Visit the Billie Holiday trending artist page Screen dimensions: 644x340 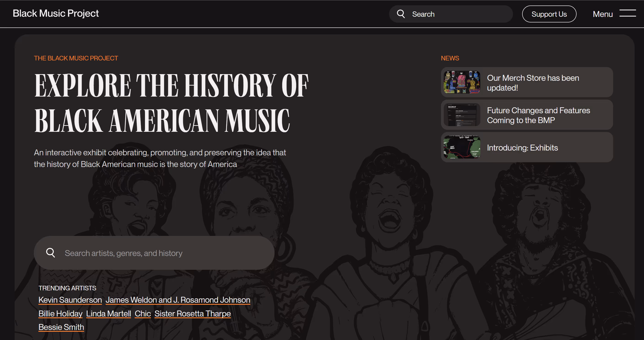click(x=60, y=313)
